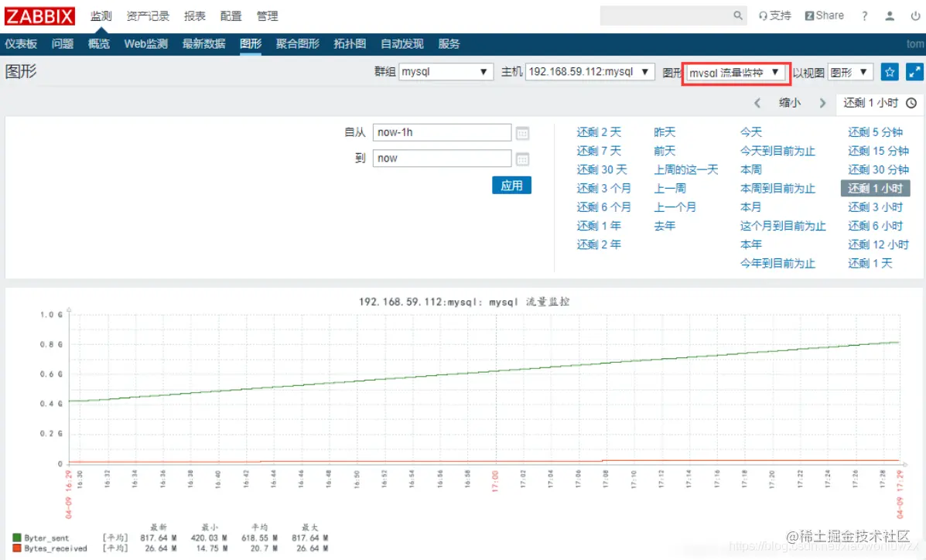Select the 昨天 range
The width and height of the screenshot is (926, 560).
click(665, 132)
